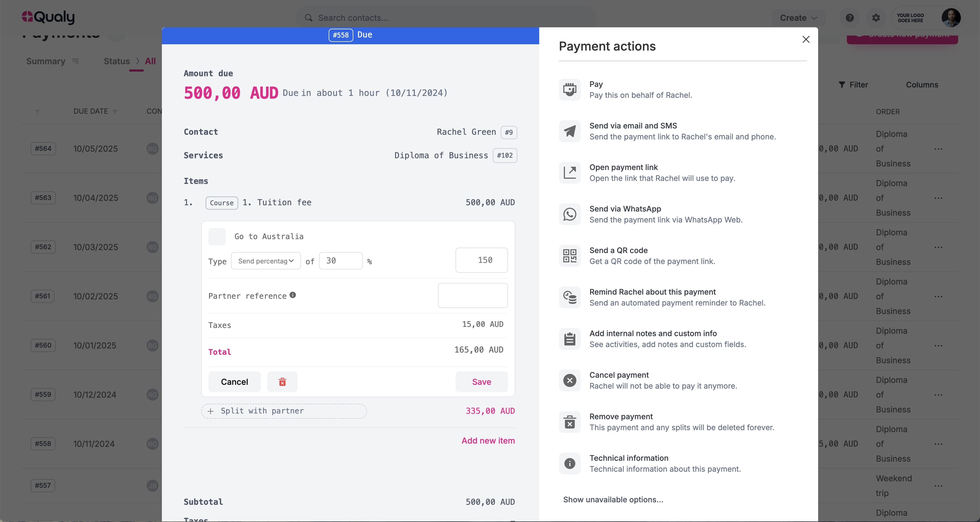Click the Your Logo Goes Here placeholder
980x522 pixels.
click(x=910, y=18)
